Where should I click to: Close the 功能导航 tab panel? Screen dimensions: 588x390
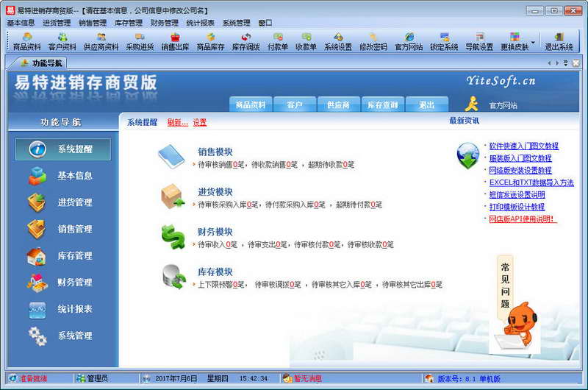click(x=576, y=63)
